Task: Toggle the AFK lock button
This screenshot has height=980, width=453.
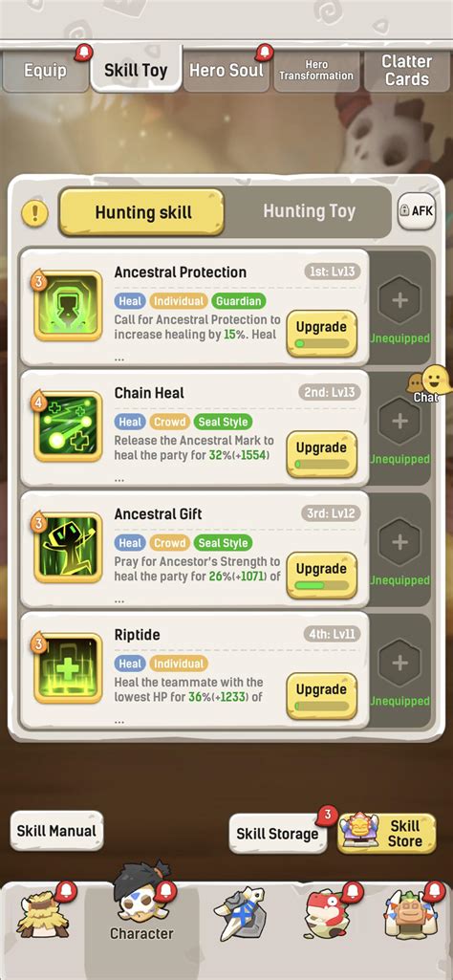Action: point(417,211)
